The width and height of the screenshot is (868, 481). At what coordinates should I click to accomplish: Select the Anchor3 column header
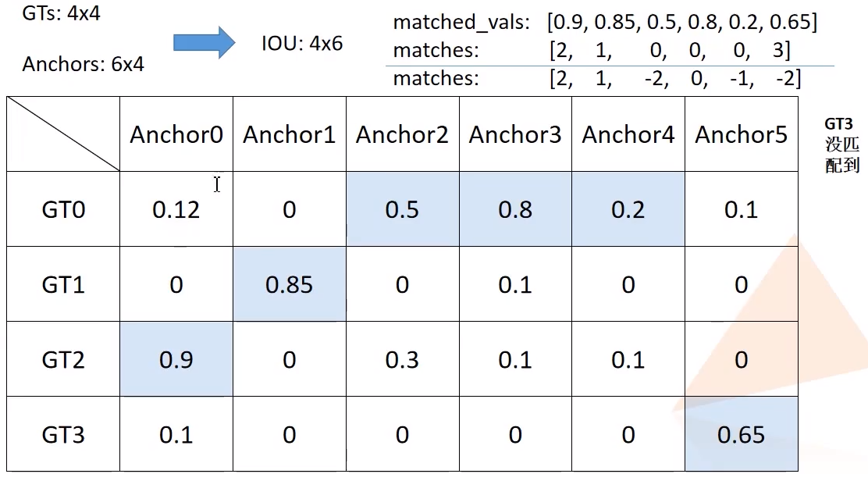pyautogui.click(x=515, y=135)
